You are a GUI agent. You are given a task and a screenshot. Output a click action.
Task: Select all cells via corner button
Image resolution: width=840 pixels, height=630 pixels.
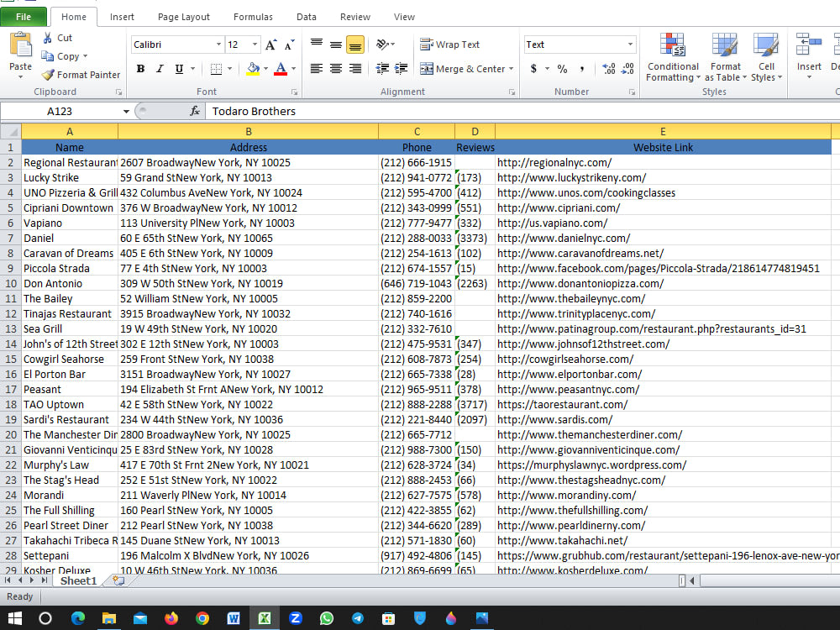point(11,131)
